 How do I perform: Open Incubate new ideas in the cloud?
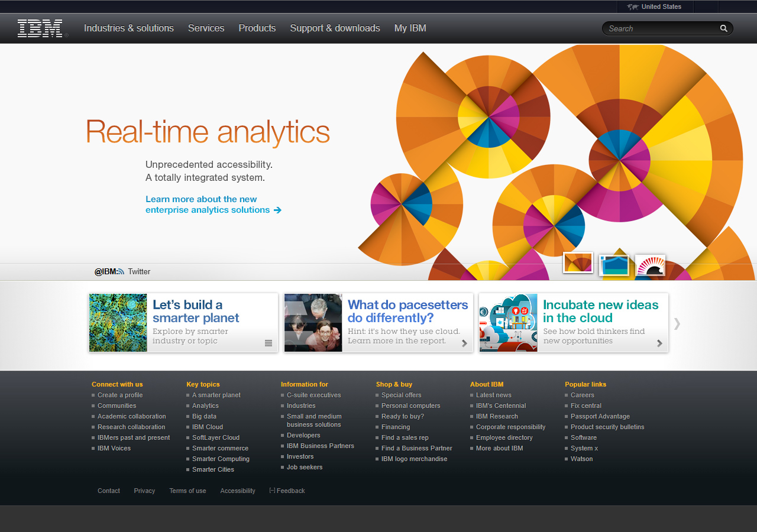coord(601,312)
